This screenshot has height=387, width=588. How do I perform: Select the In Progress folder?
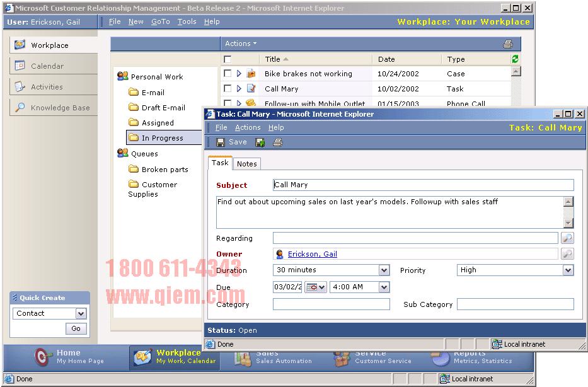pyautogui.click(x=164, y=137)
